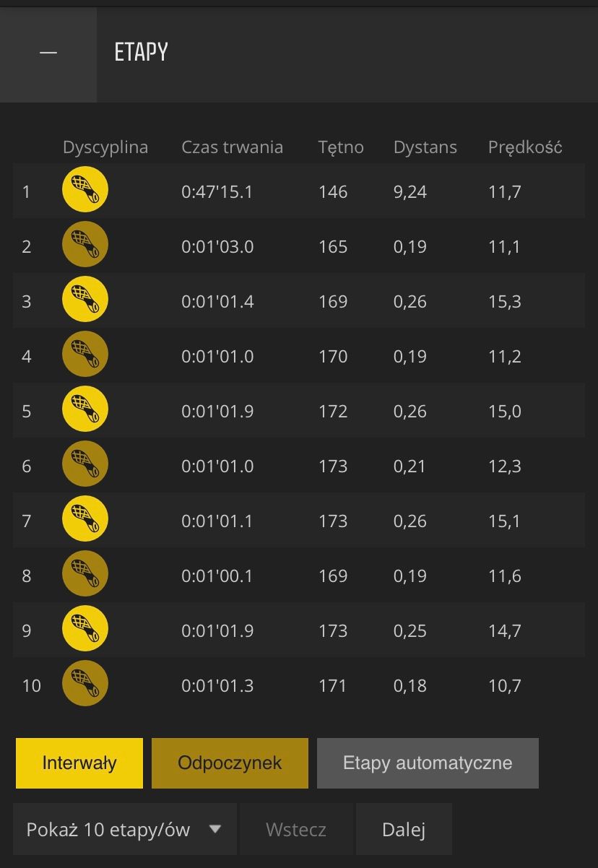Open the Pokaż 10 etapy/ów dropdown
This screenshot has height=868, width=598.
point(125,829)
